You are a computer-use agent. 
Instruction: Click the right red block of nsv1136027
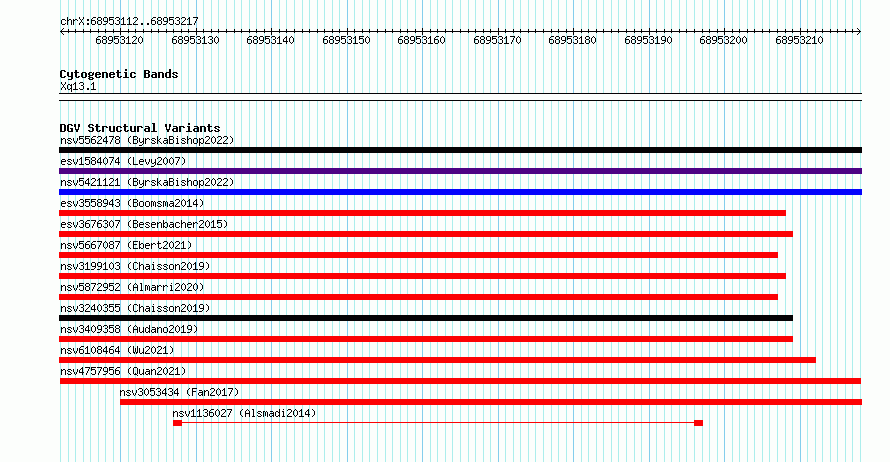699,423
